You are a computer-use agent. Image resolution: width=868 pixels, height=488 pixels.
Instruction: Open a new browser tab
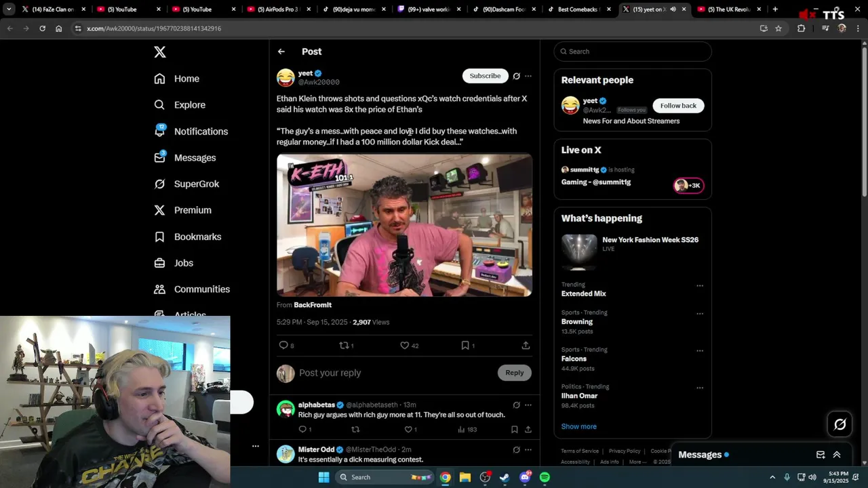point(775,9)
